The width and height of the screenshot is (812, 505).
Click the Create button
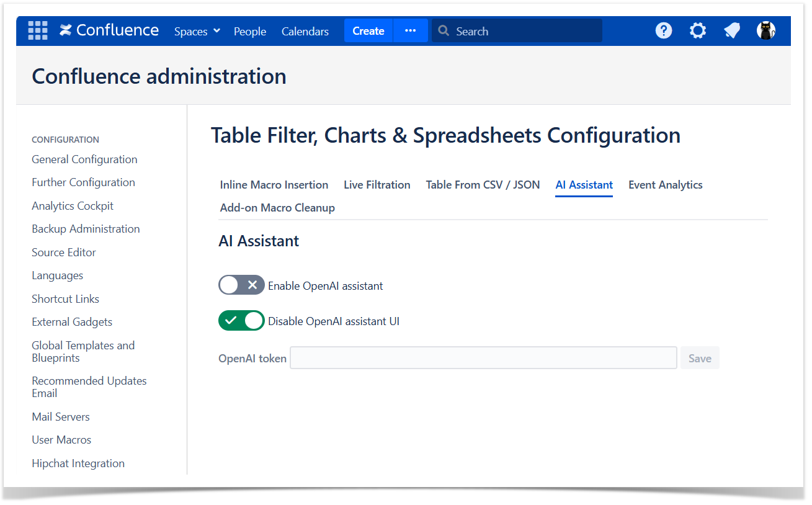[368, 30]
